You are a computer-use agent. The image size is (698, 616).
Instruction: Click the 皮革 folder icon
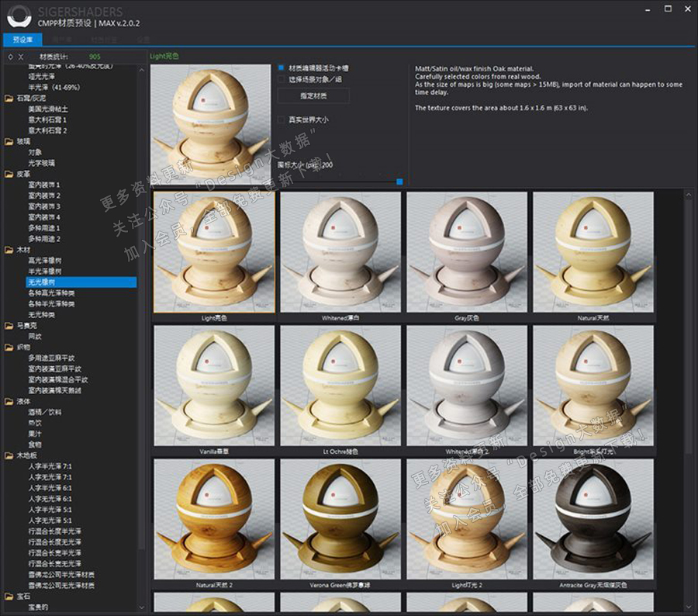[9, 175]
